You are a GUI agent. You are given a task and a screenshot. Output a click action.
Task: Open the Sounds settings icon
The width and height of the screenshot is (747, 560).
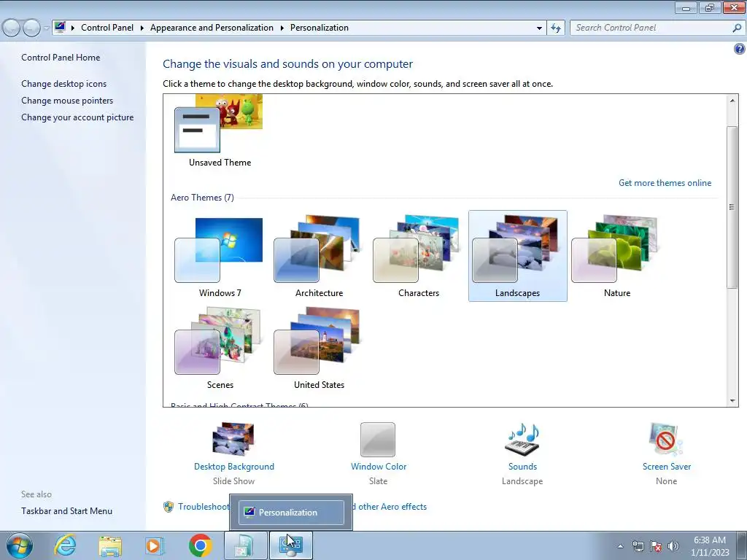click(522, 439)
